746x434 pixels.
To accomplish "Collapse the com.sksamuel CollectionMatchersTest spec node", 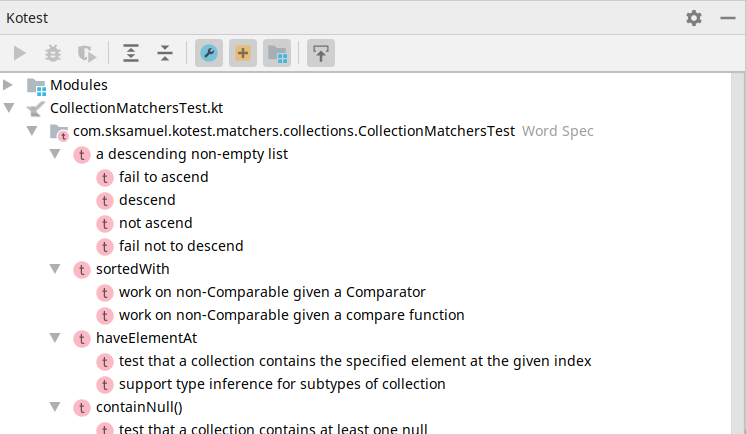I will click(x=32, y=130).
